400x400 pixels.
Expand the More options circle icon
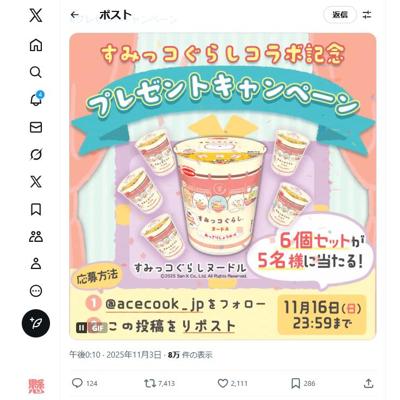point(36,291)
